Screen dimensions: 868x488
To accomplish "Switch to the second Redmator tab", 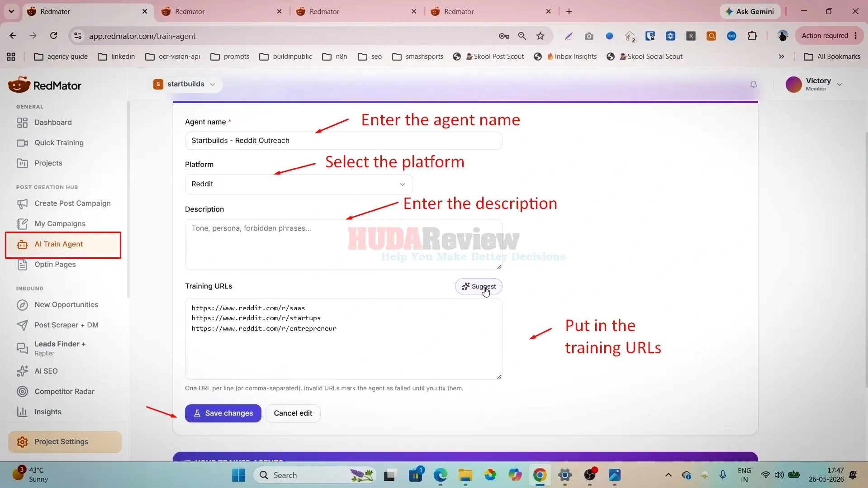I will point(222,12).
